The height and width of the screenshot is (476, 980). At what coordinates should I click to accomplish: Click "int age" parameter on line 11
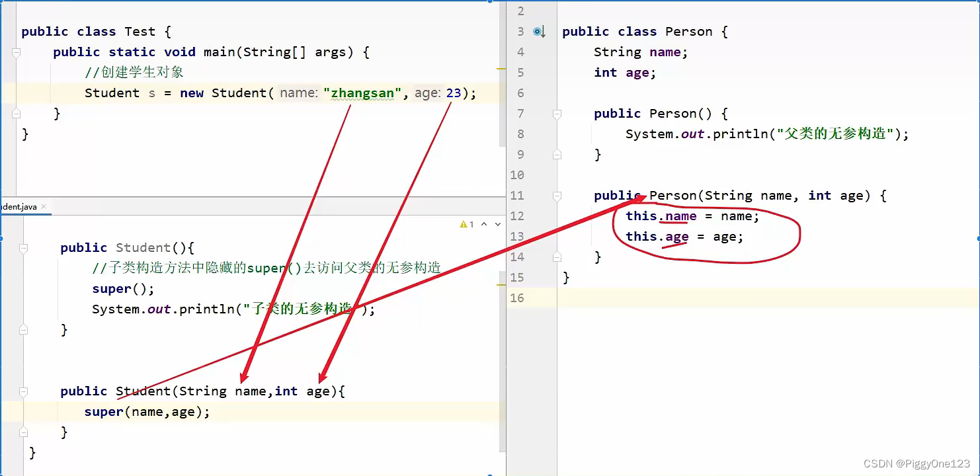click(x=836, y=196)
